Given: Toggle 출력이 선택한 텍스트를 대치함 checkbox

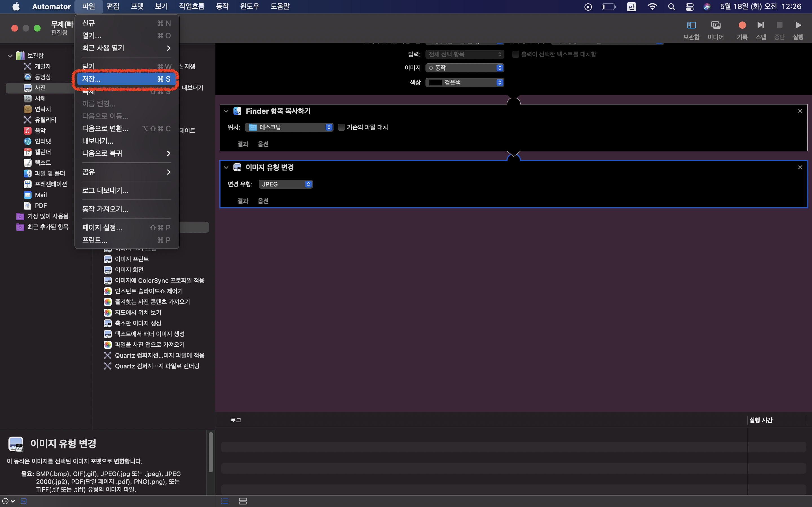Looking at the screenshot, I should click(515, 54).
